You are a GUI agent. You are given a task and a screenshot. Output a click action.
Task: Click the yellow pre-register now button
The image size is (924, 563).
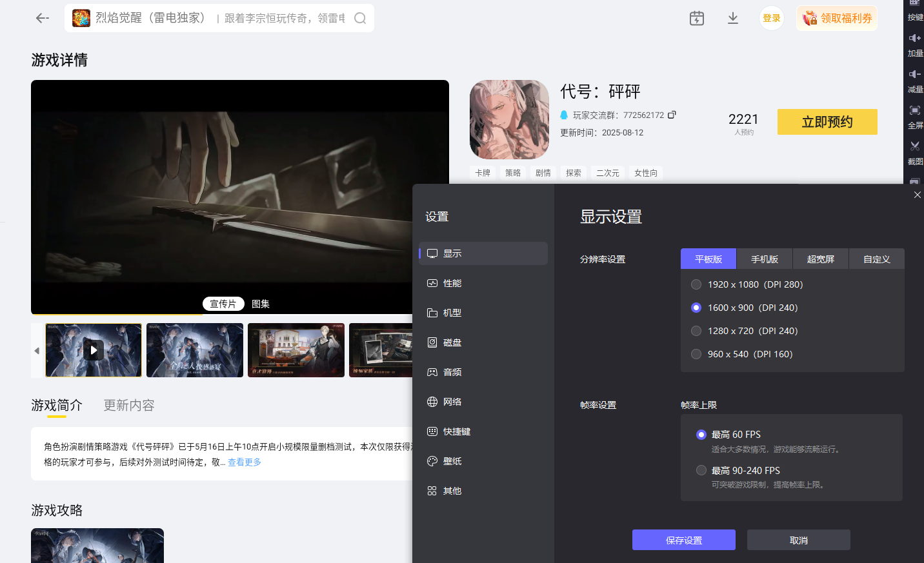(x=827, y=122)
